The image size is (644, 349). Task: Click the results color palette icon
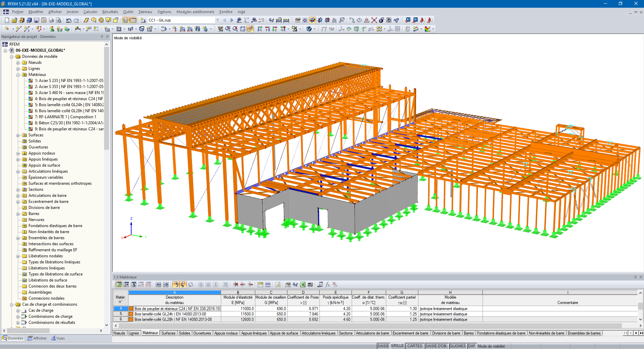427,29
